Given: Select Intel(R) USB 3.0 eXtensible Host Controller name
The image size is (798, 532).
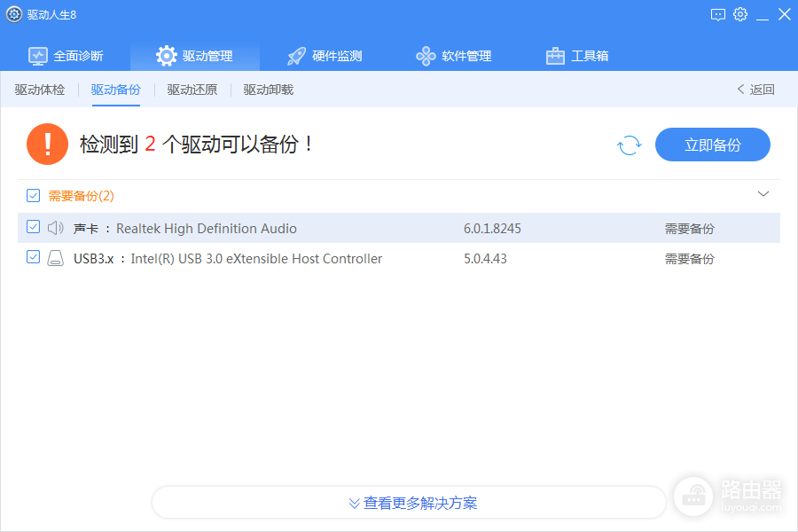Looking at the screenshot, I should pyautogui.click(x=256, y=259).
